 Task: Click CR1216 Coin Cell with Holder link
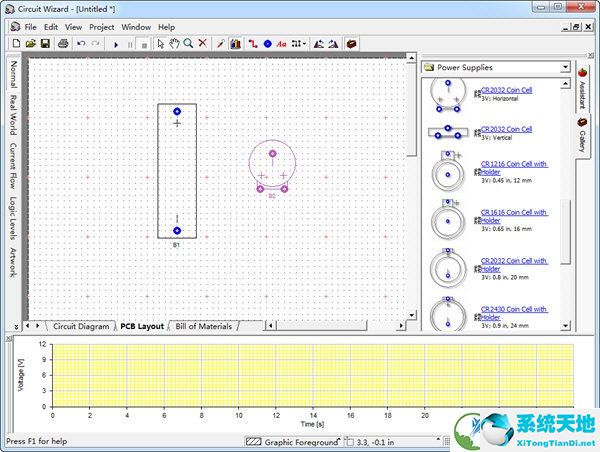[514, 168]
